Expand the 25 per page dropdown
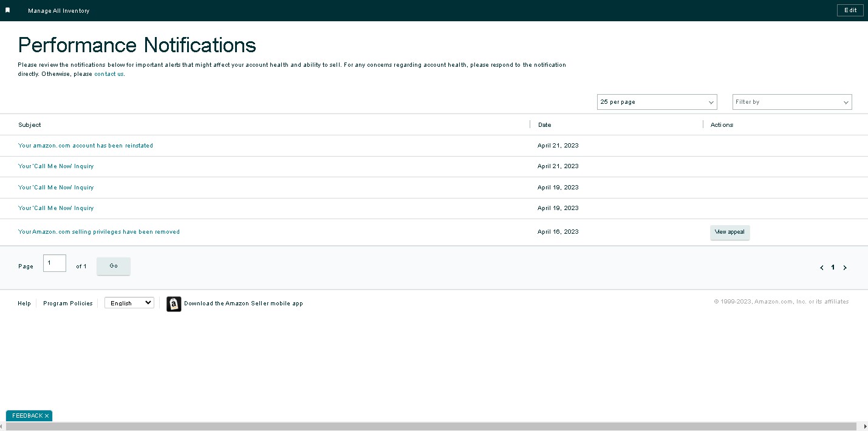Image resolution: width=868 pixels, height=431 pixels. (x=657, y=102)
